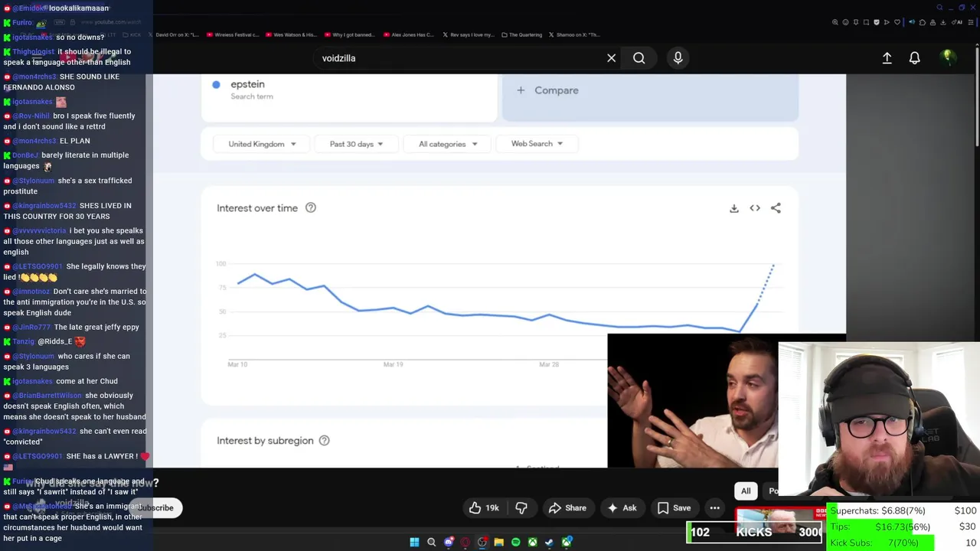Click the pinboard pin icon
The width and height of the screenshot is (980, 551).
coord(856,22)
